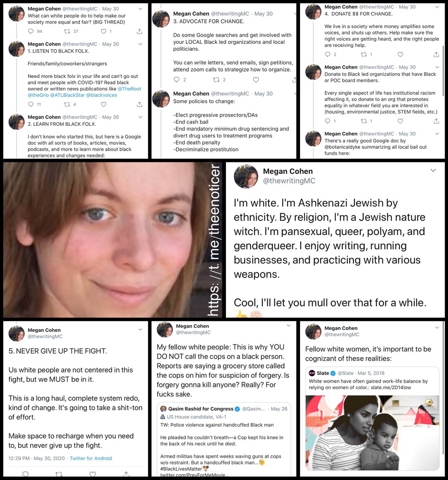Screen dimensions: 448x480
Task: Open Qasim Rashid for Congress quoted tweet
Action: coord(224,439)
